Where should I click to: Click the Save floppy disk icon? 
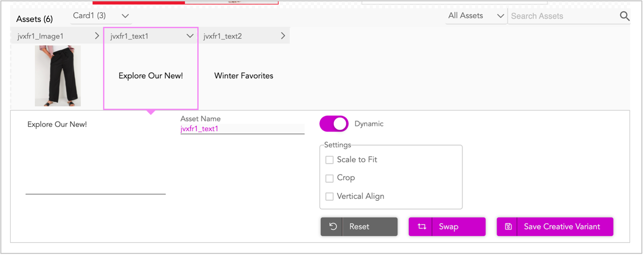pyautogui.click(x=508, y=226)
